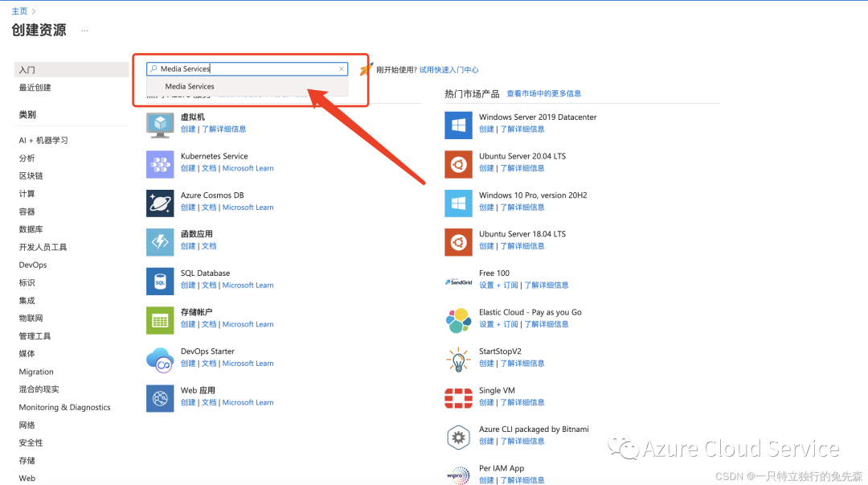Open the 计算 category
The image size is (868, 485).
(27, 194)
